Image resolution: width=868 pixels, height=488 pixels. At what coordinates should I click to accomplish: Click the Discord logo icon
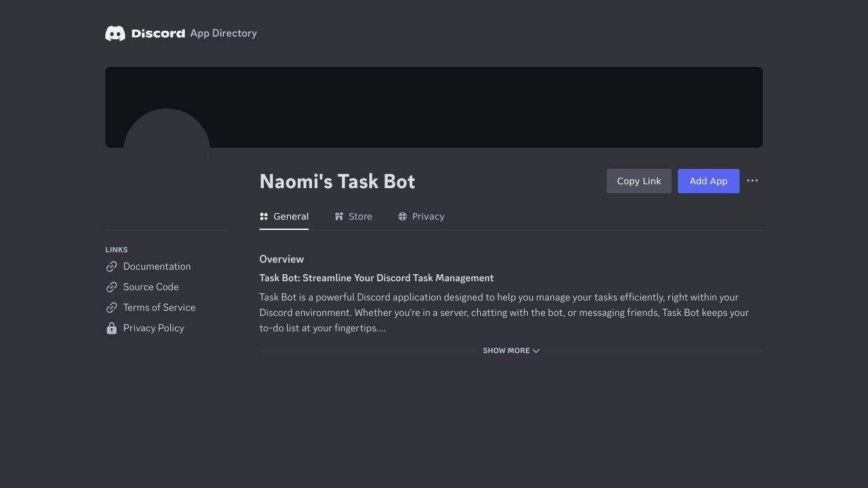click(x=115, y=33)
